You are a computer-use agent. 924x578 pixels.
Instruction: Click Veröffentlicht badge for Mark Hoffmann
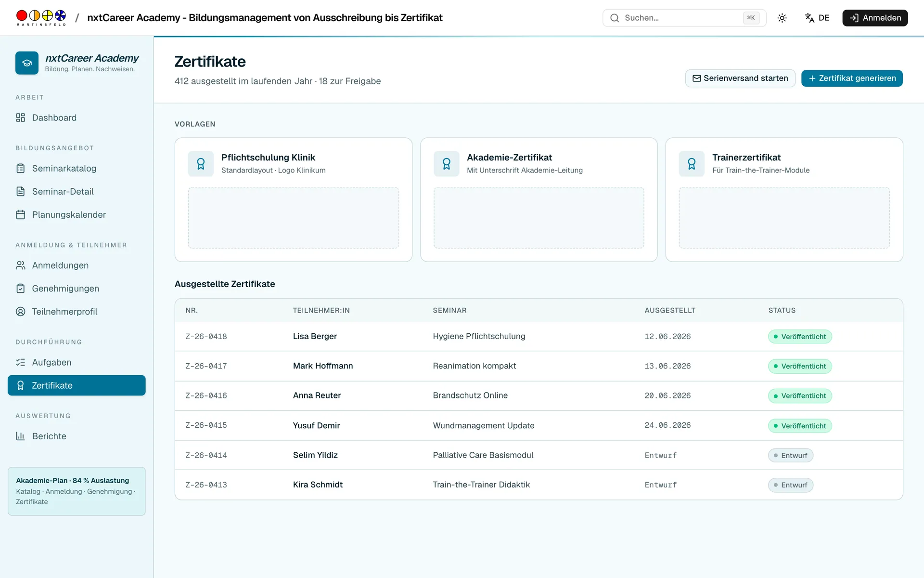pyautogui.click(x=800, y=366)
